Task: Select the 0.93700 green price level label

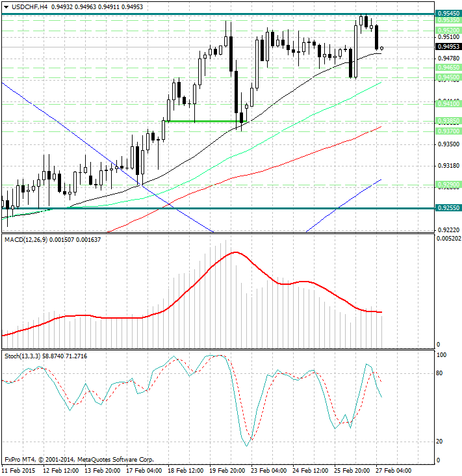Action: (x=448, y=131)
